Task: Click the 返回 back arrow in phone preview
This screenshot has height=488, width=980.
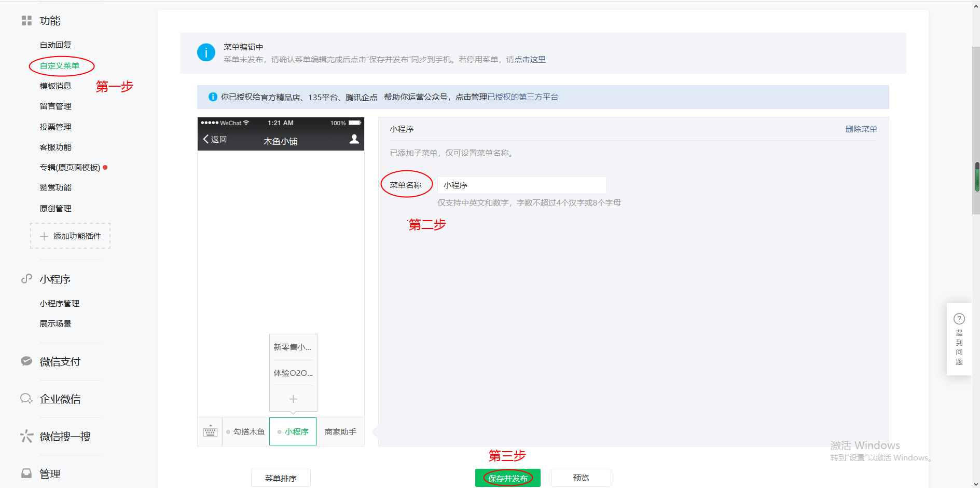Action: [x=215, y=139]
